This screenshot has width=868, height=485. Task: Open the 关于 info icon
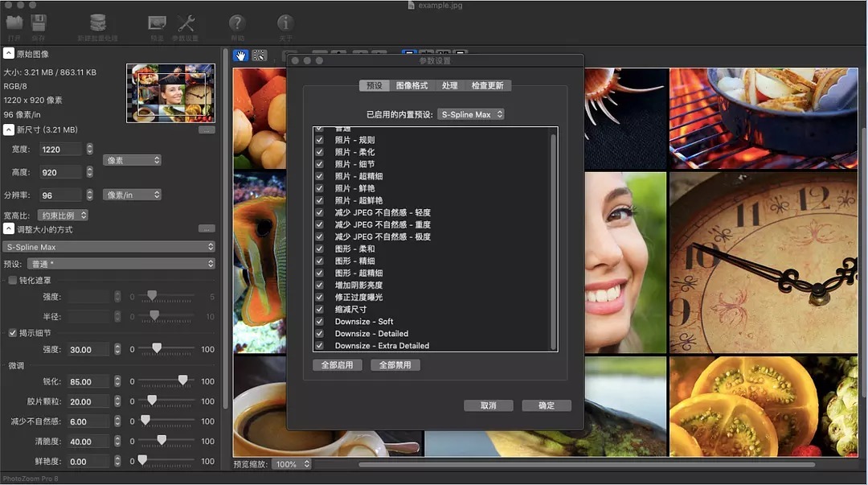coord(285,23)
